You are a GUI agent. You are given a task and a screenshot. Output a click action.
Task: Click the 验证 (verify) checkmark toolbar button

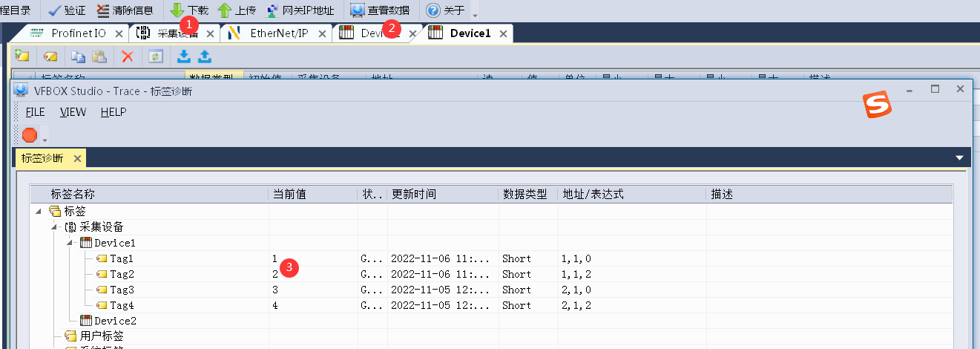[67, 10]
